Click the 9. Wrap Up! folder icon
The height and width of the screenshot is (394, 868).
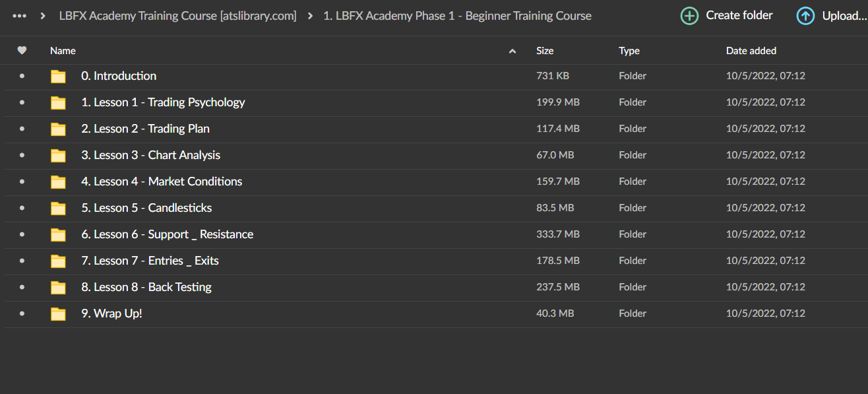coord(59,314)
